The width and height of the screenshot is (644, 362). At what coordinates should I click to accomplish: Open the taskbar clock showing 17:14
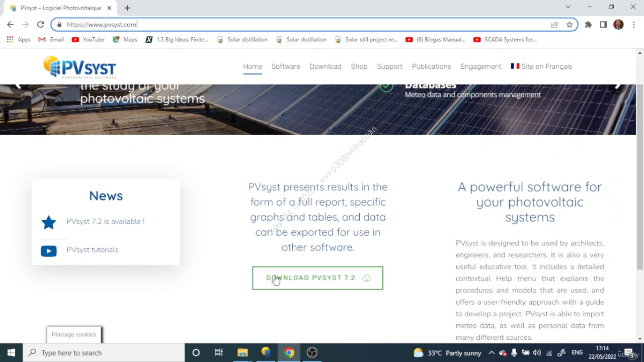603,352
